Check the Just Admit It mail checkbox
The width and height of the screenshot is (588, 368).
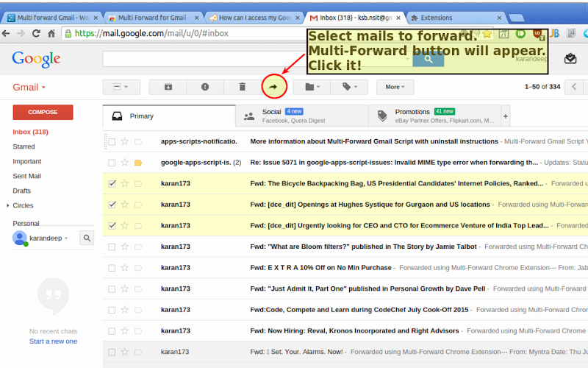point(112,289)
